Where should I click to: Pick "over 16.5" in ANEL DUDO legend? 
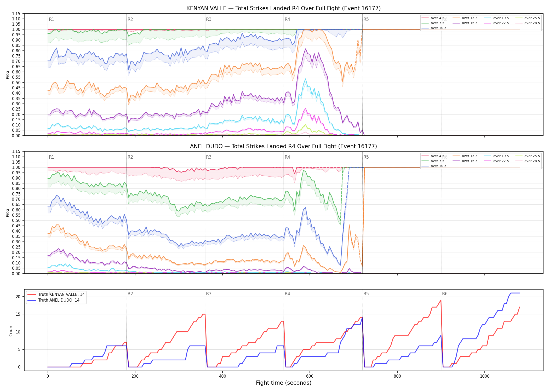tap(465, 161)
